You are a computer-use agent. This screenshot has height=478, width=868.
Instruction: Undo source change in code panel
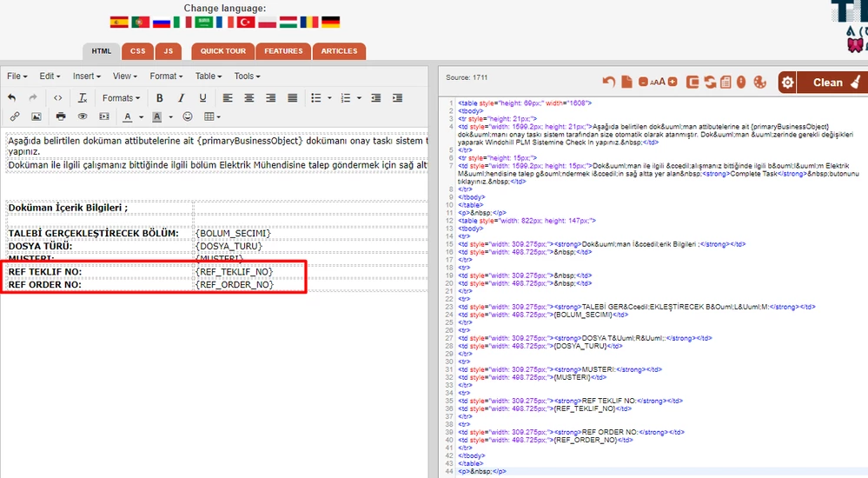[609, 82]
